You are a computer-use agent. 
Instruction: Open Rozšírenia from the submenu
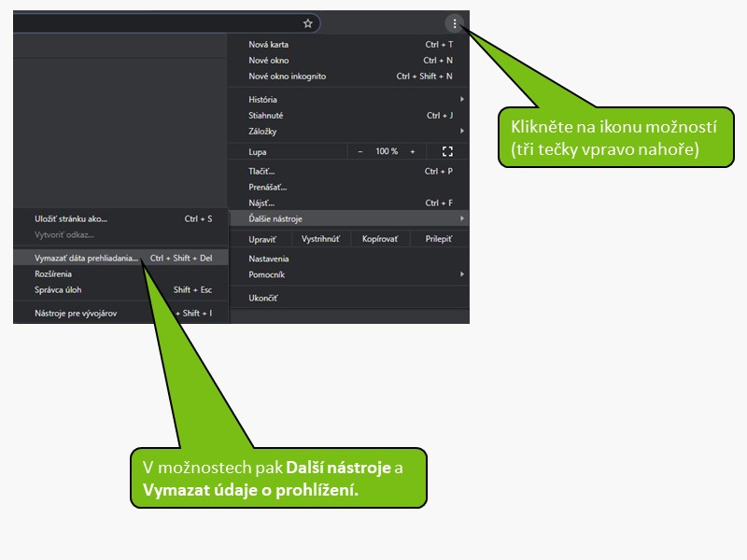click(53, 274)
